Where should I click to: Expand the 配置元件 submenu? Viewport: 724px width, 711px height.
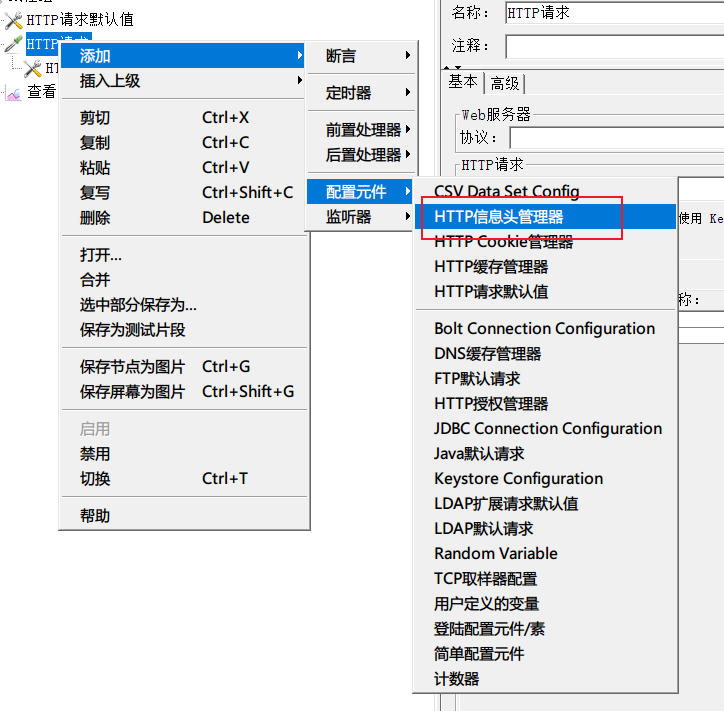tap(360, 192)
